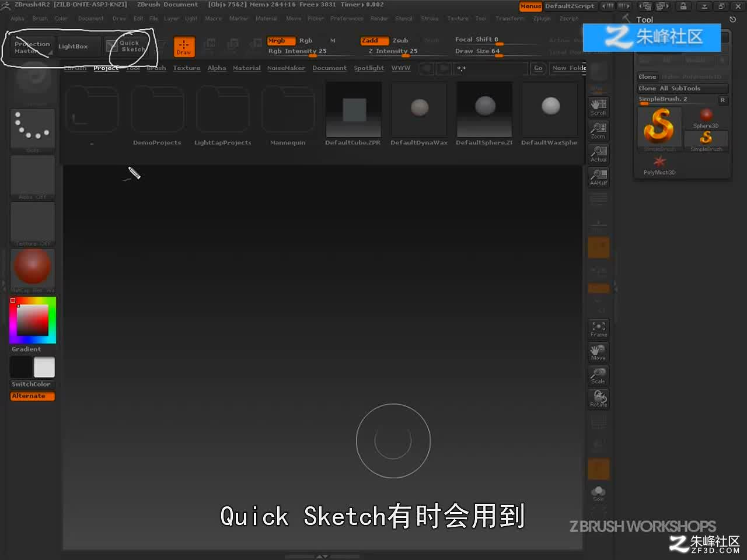
Task: Click the lock icon in title bar
Action: [x=683, y=6]
